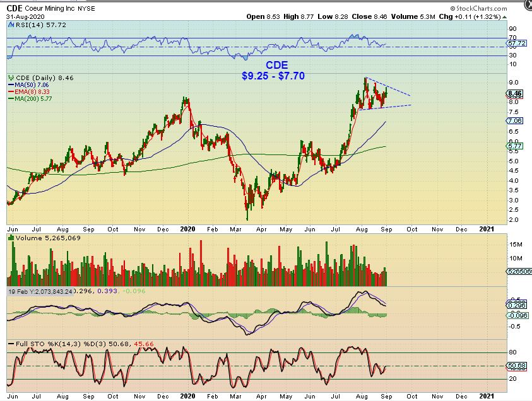
Task: Click the Volume 5.3M header value
Action: [413, 16]
